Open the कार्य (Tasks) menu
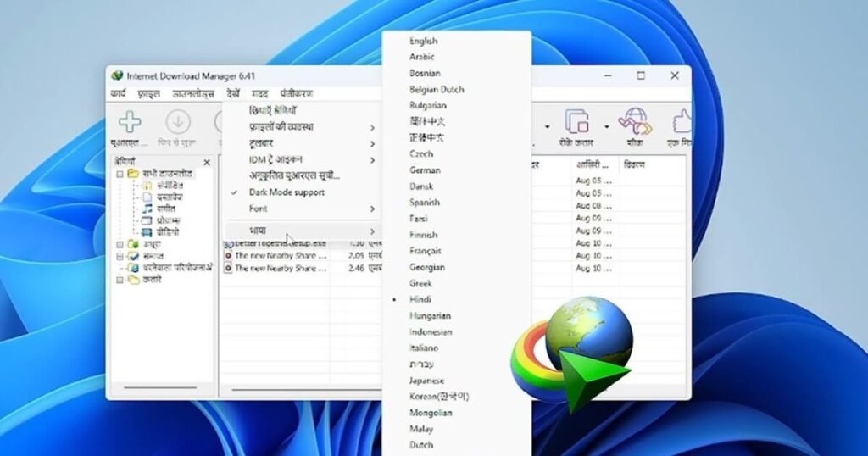 118,93
